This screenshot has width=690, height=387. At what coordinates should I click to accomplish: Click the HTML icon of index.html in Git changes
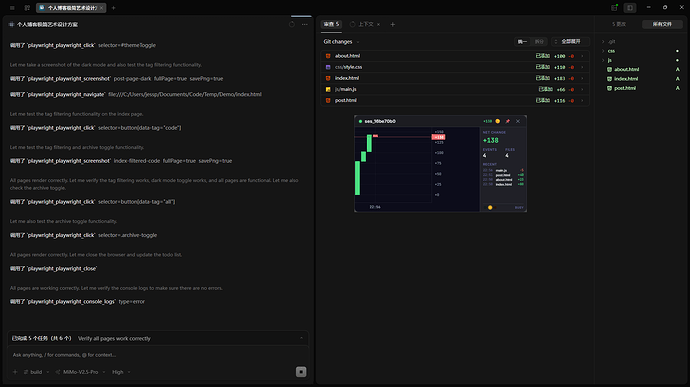point(328,78)
